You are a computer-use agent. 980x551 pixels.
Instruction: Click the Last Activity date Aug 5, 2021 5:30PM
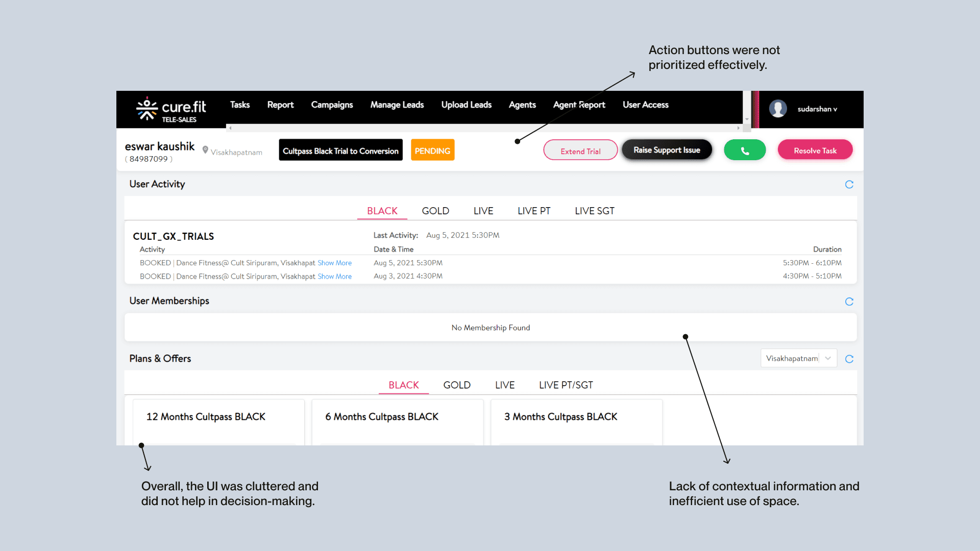click(x=463, y=235)
